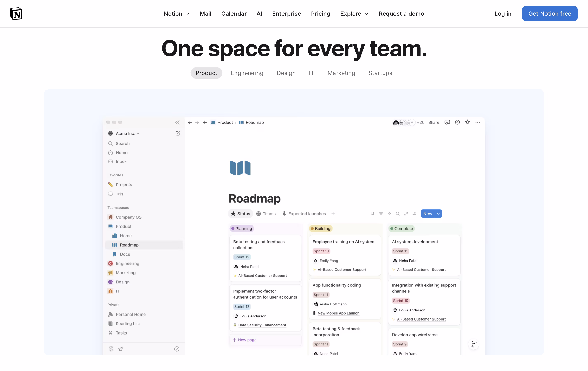
Task: Open Projects in Favorites
Action: (x=144, y=185)
